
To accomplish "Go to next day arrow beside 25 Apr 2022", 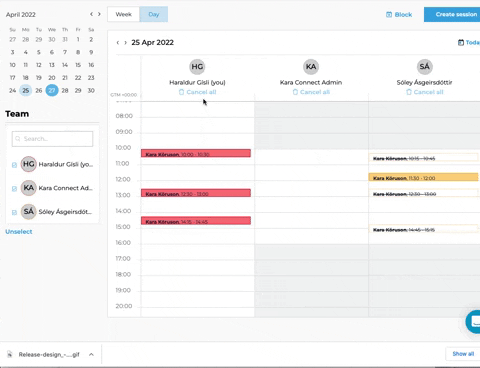I will point(125,43).
